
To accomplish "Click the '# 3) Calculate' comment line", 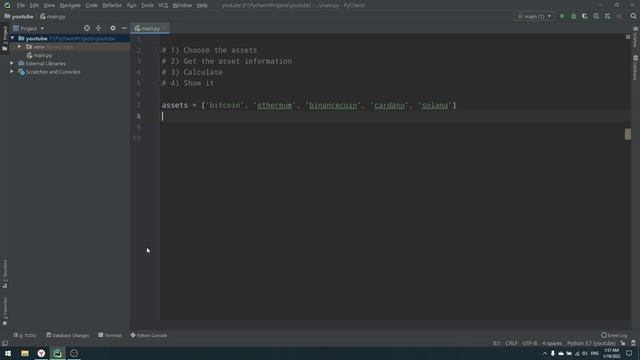I will [x=192, y=72].
